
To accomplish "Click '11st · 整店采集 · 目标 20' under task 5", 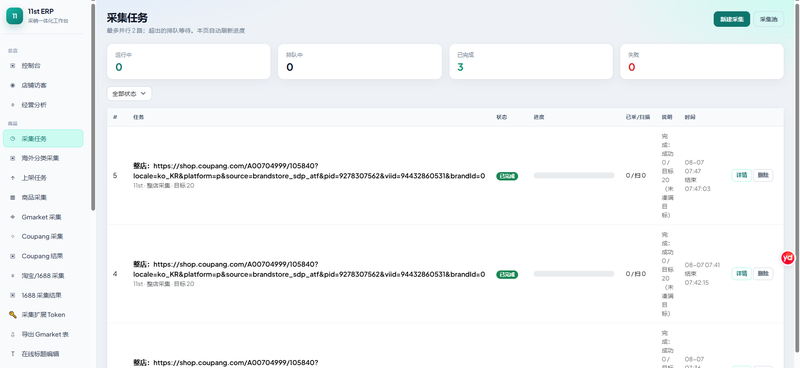I will click(x=164, y=186).
